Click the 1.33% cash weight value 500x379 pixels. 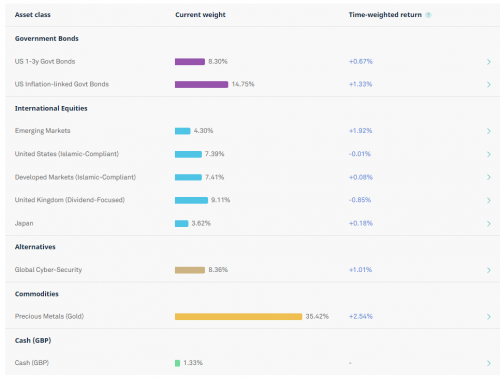pyautogui.click(x=193, y=363)
